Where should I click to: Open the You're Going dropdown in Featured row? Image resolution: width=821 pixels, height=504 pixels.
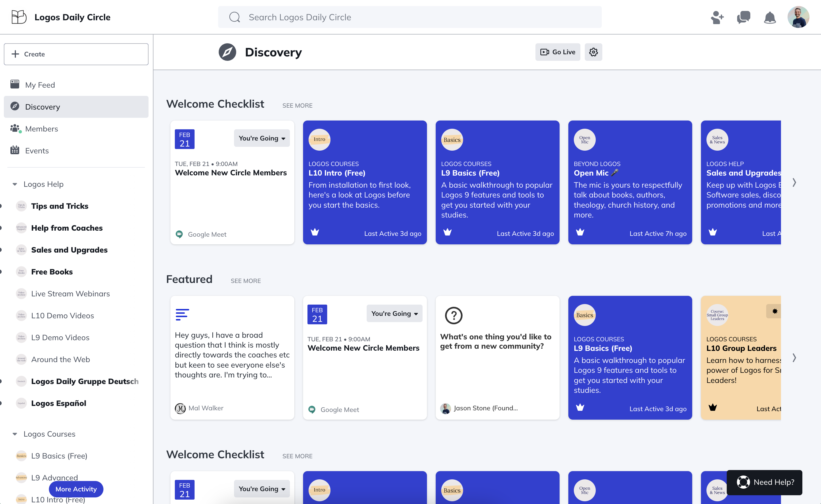[x=394, y=313]
